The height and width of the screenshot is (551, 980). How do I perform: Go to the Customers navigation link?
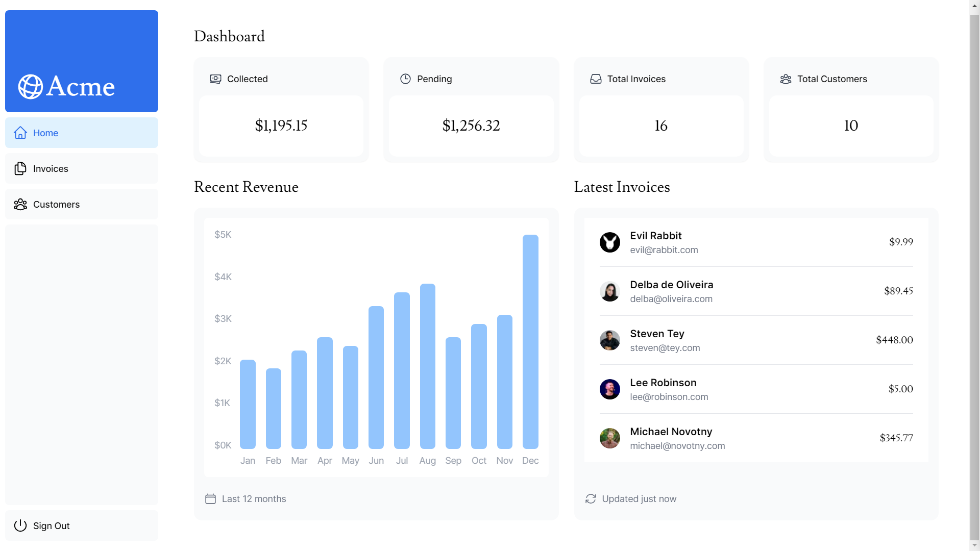pos(56,204)
